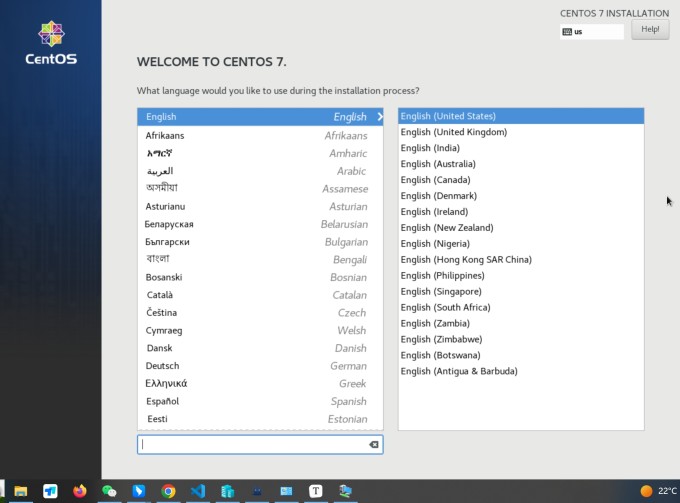Choose English (Philippines) locale
This screenshot has width=680, height=503.
tap(521, 276)
